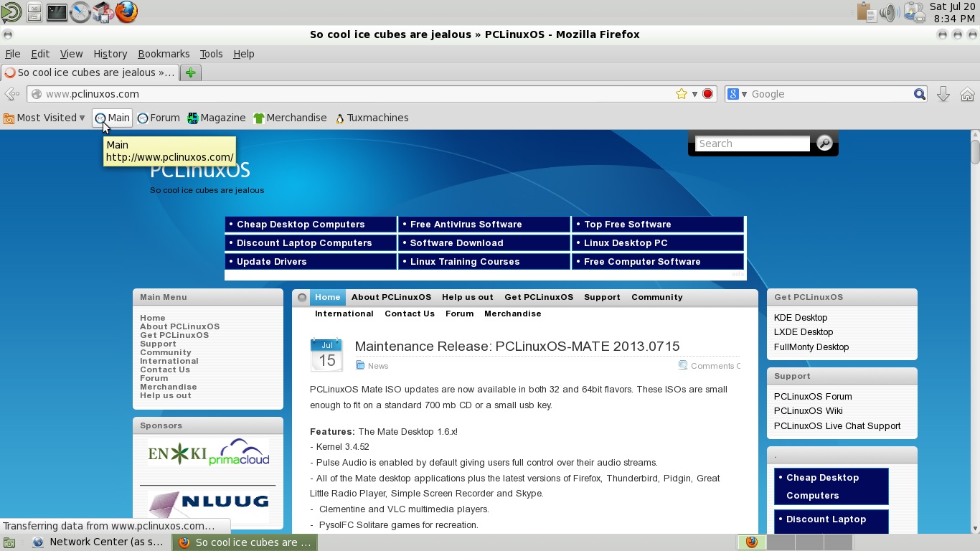Open the Tuxmachines bookmark

click(x=372, y=118)
